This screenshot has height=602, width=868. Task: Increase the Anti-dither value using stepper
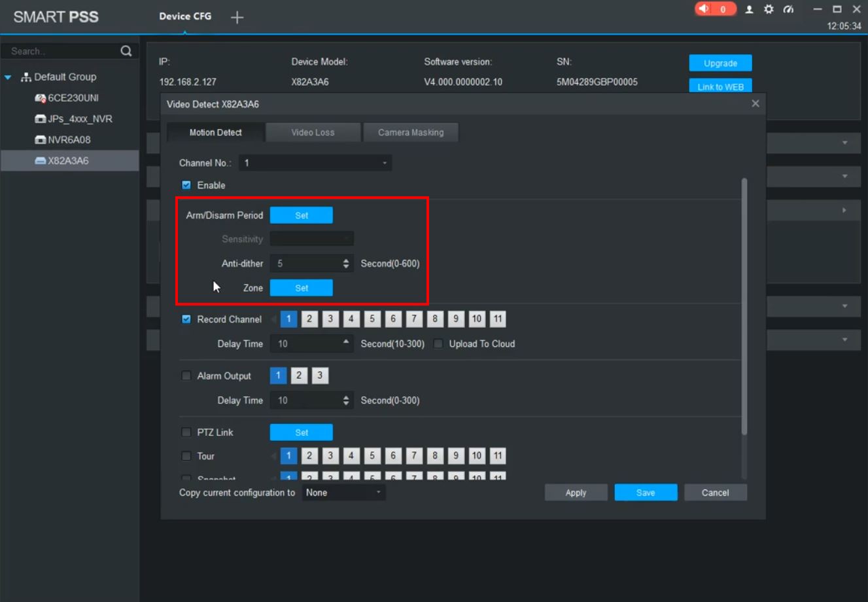point(346,260)
